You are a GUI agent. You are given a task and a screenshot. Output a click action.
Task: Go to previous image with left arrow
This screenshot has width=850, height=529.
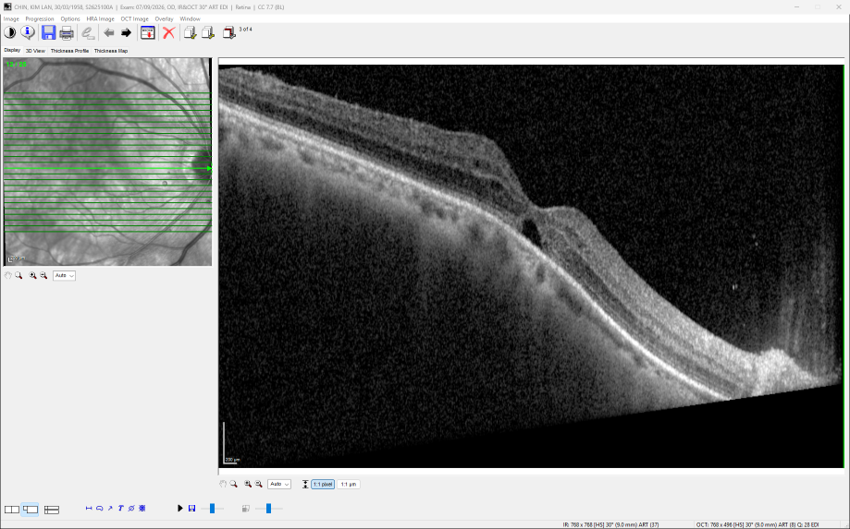pos(109,33)
